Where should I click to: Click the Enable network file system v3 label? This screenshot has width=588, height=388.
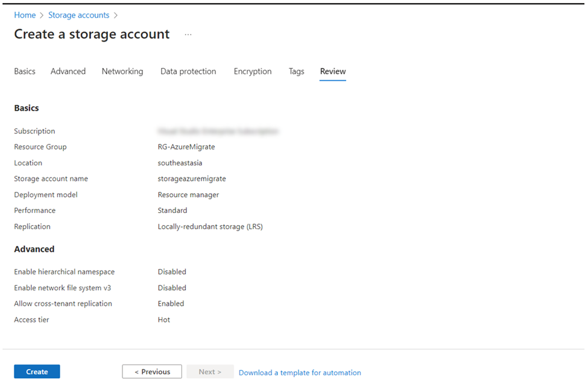pyautogui.click(x=63, y=288)
